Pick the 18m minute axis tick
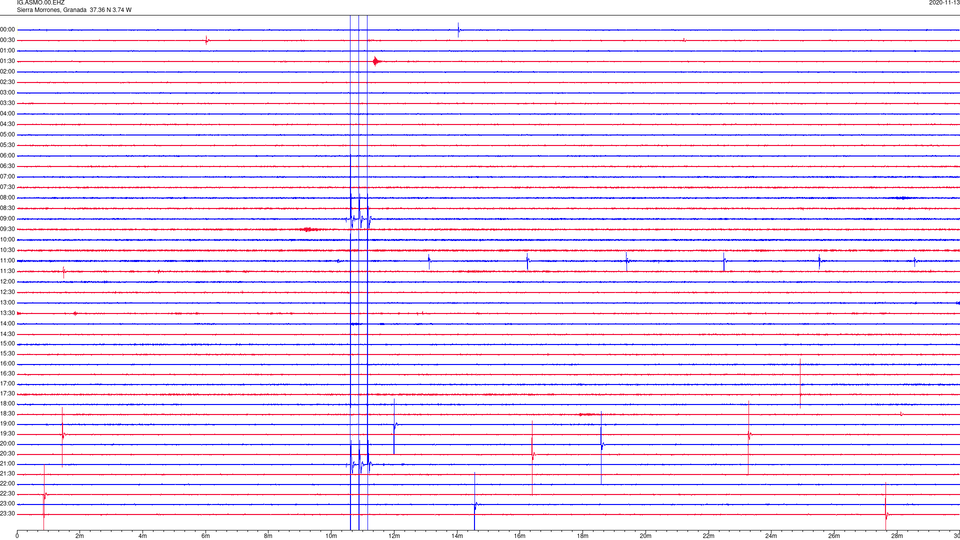Viewport: 960px width, 540px height. [x=582, y=536]
